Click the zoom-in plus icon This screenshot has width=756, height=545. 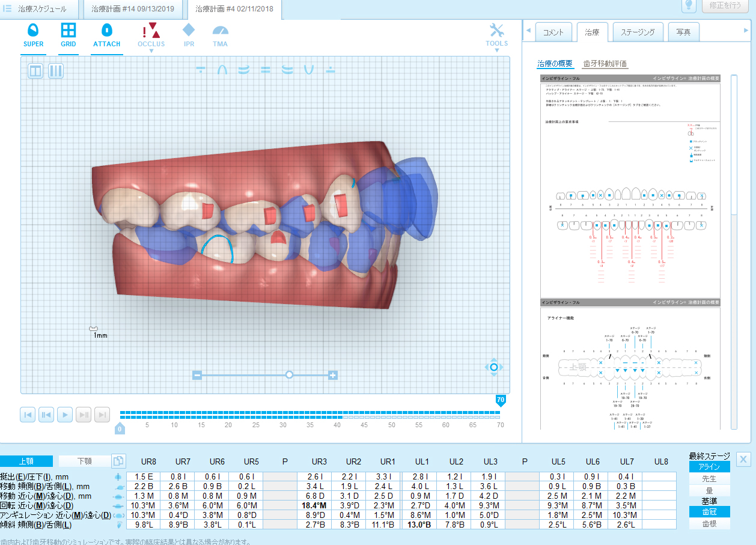(333, 375)
